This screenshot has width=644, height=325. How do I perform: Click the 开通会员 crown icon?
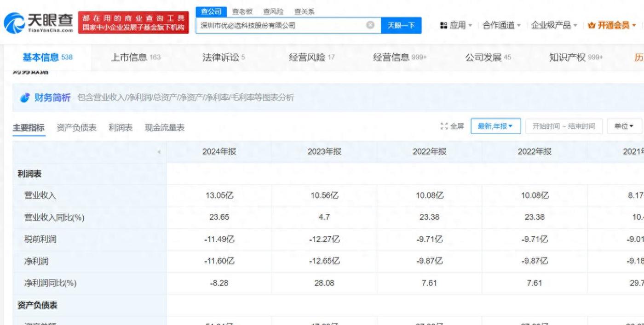[x=592, y=25]
